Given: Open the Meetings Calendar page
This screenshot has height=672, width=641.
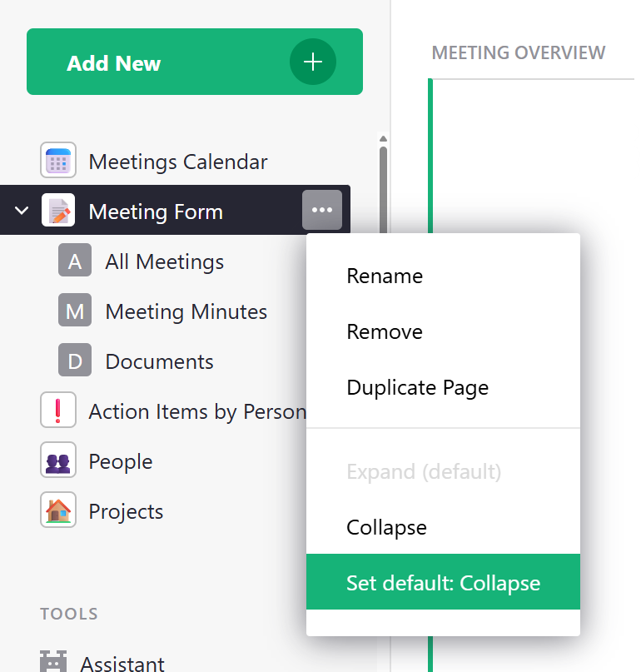Looking at the screenshot, I should [177, 162].
